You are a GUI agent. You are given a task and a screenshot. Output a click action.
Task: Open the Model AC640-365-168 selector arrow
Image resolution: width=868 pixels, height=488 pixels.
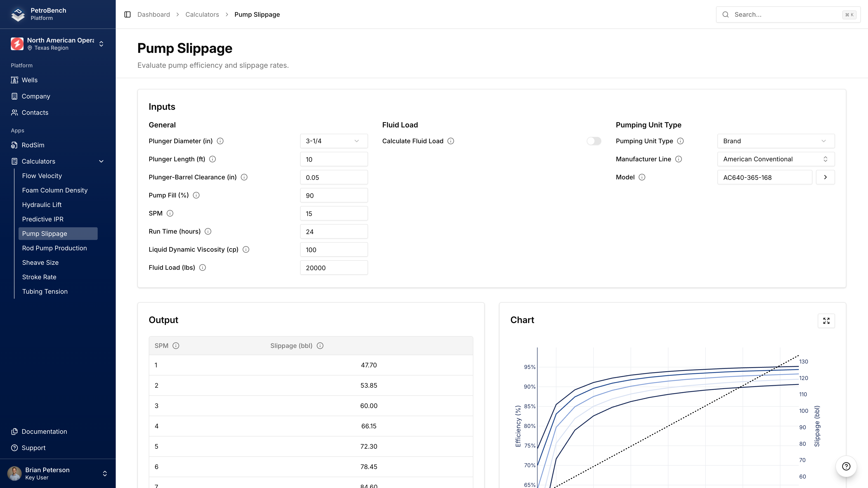(826, 177)
